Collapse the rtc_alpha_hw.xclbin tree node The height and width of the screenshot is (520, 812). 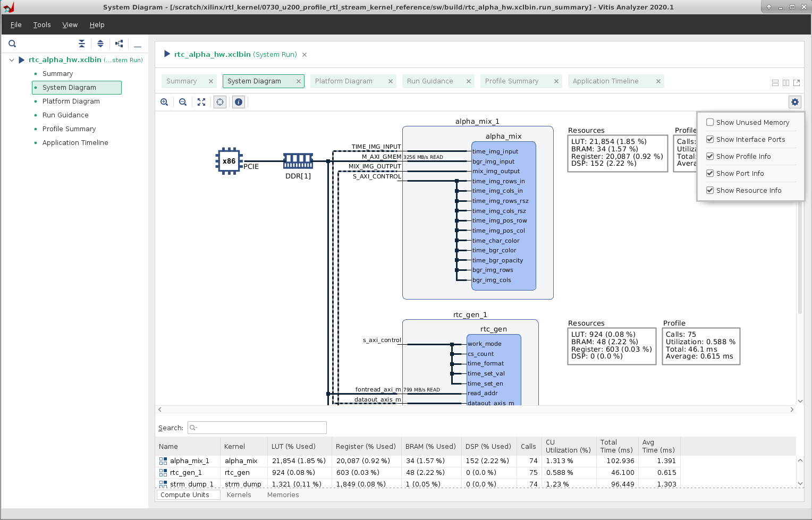click(x=12, y=60)
